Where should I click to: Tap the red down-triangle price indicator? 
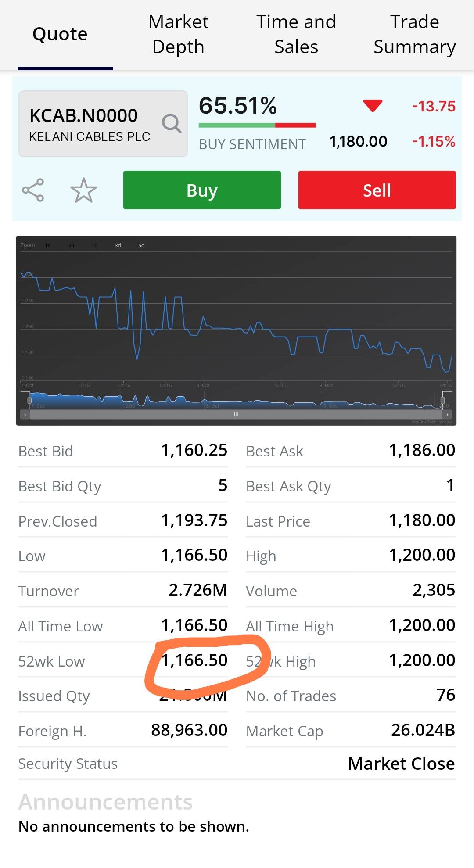tap(373, 106)
